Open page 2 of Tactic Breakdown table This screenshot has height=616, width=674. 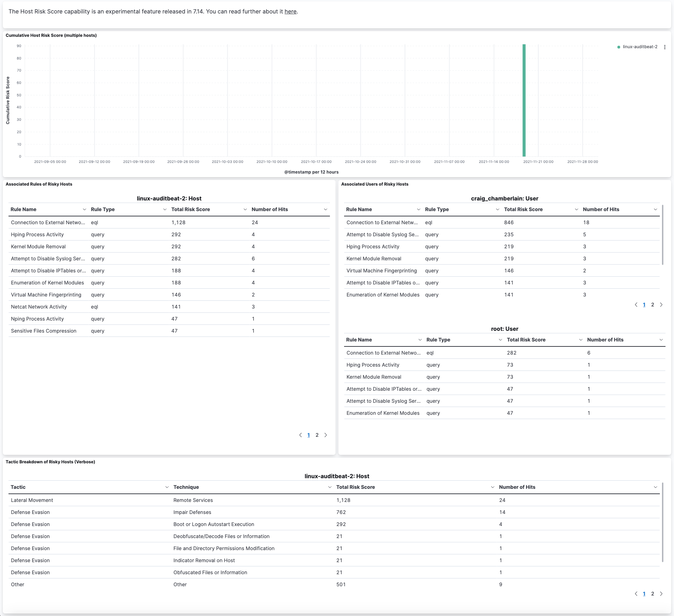click(652, 593)
